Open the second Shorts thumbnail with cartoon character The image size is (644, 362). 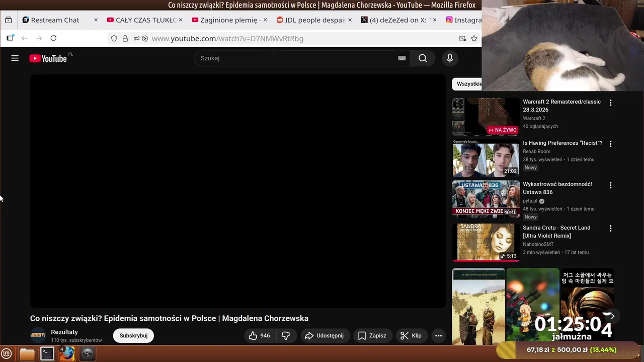[x=533, y=306]
